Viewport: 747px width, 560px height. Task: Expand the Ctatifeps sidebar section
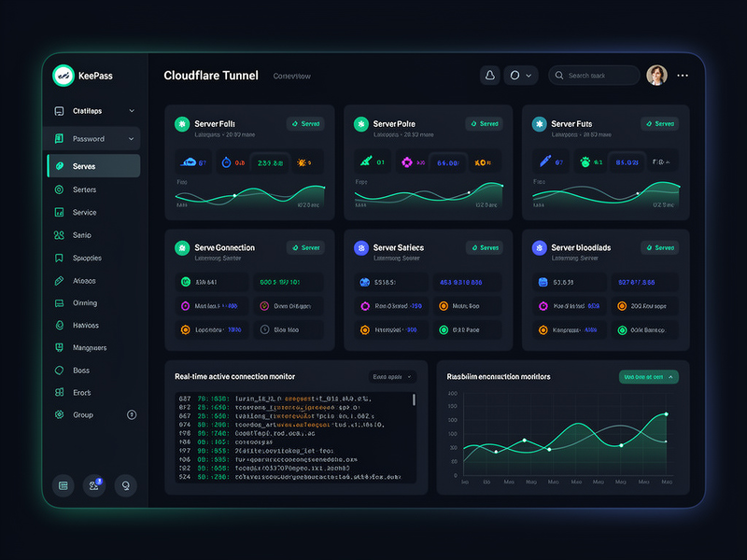pyautogui.click(x=94, y=111)
